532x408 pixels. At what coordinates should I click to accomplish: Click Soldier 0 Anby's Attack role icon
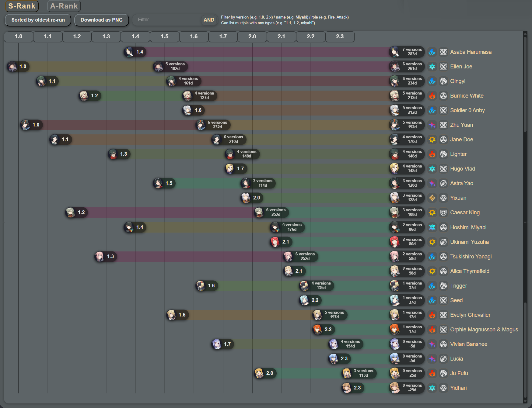[x=444, y=110]
